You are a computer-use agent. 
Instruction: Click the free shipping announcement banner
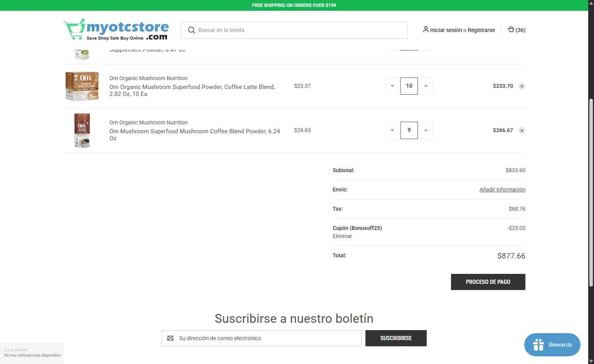pyautogui.click(x=294, y=5)
